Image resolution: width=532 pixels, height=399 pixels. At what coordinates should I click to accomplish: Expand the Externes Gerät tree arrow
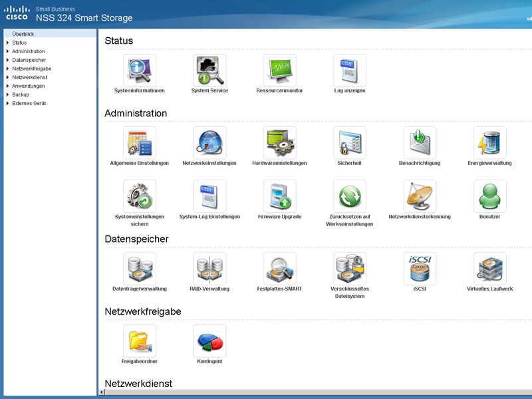(7, 103)
